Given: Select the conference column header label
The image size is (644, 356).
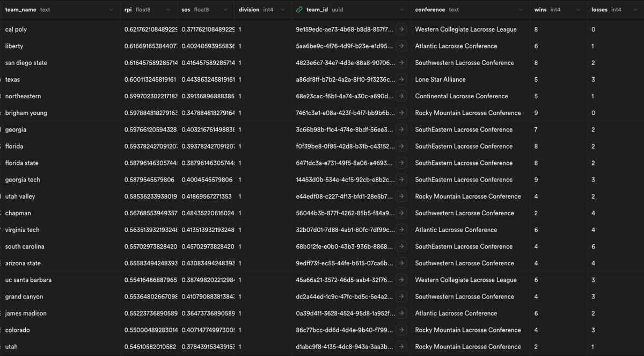Looking at the screenshot, I should [x=430, y=10].
